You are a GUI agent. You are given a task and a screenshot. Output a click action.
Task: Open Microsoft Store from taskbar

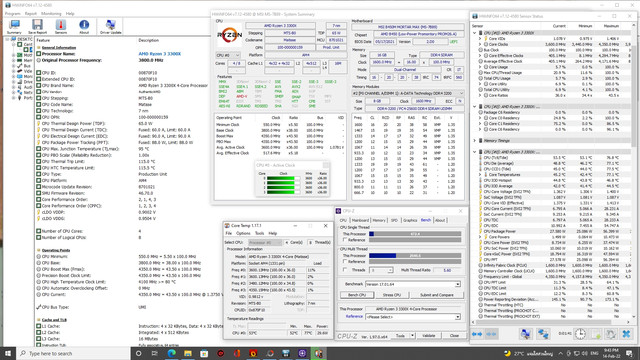pyautogui.click(x=204, y=353)
